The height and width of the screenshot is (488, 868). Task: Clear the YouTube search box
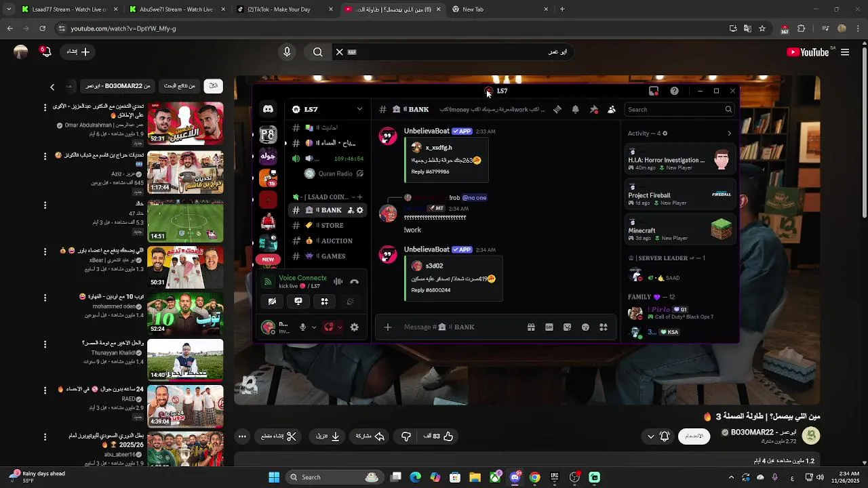coord(340,52)
